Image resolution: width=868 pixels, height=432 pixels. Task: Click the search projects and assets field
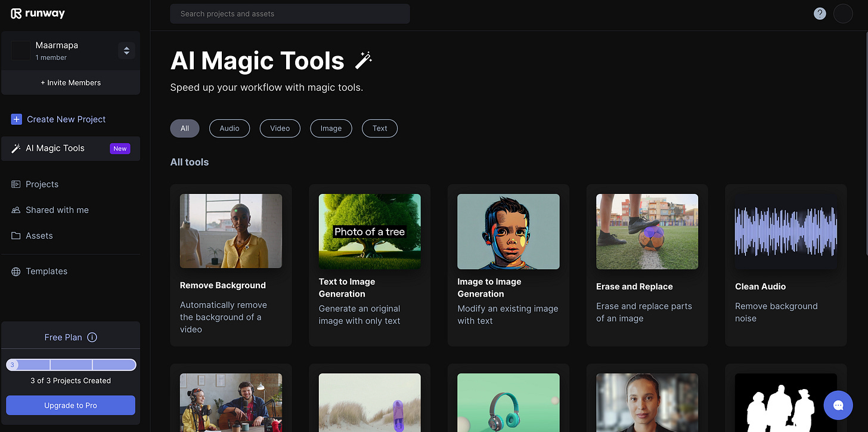(290, 14)
